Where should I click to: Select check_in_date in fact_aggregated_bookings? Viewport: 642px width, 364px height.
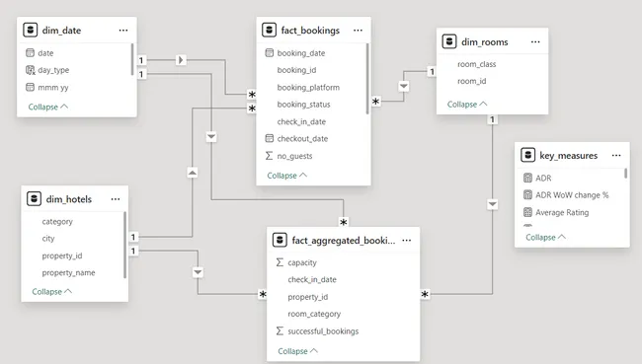click(x=312, y=279)
